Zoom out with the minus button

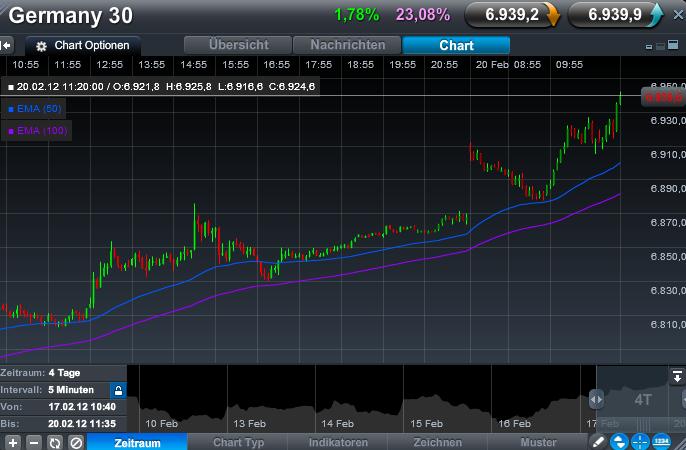pyautogui.click(x=34, y=443)
